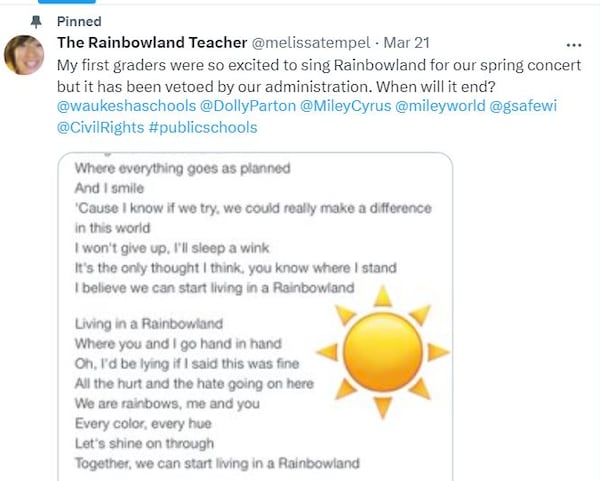Image resolution: width=600 pixels, height=481 pixels.
Task: Click the 'Where everything goes as planned' lyric
Action: (x=182, y=169)
